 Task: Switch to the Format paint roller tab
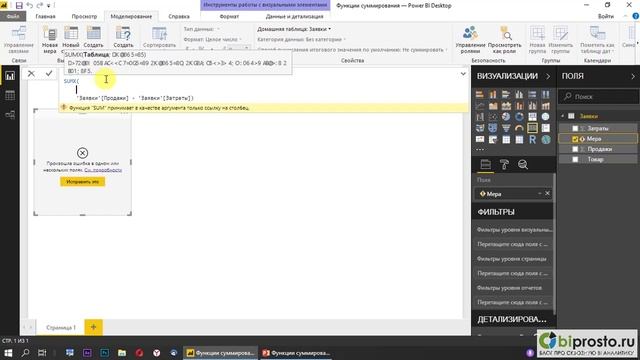(x=504, y=164)
